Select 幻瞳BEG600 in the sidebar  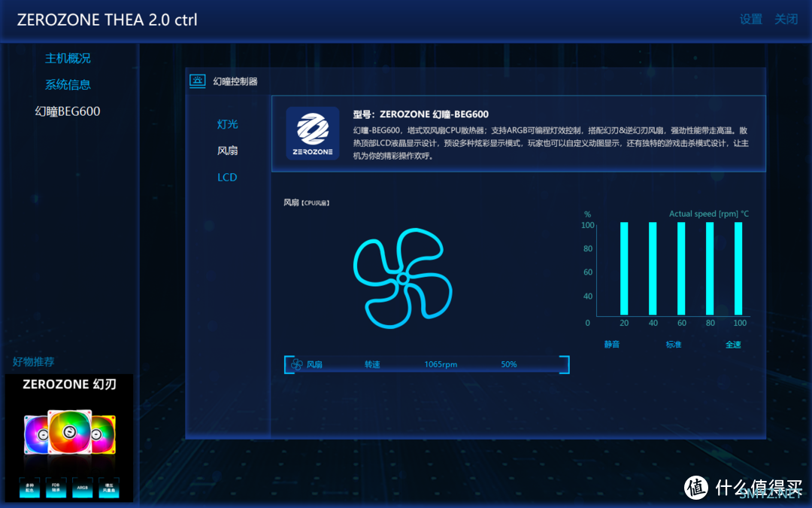click(68, 111)
